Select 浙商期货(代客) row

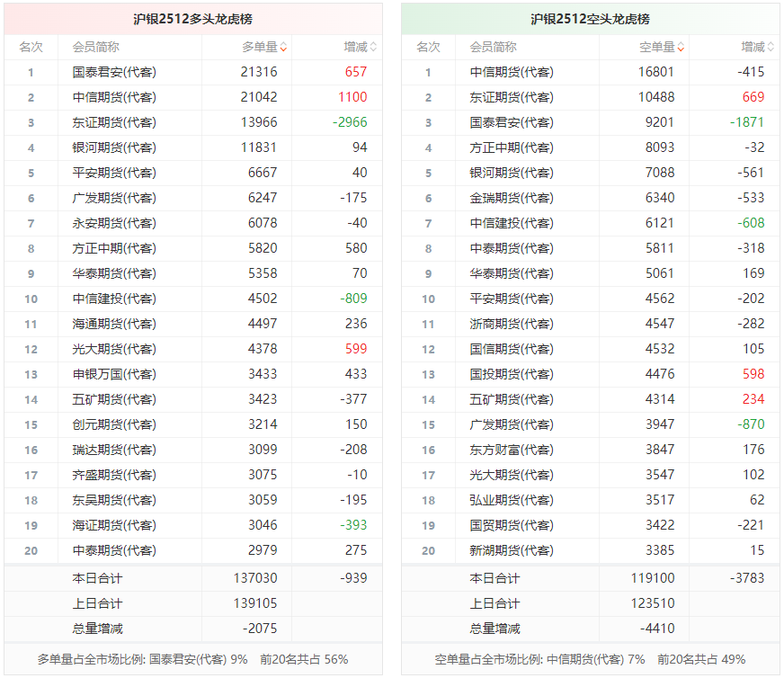(x=591, y=324)
